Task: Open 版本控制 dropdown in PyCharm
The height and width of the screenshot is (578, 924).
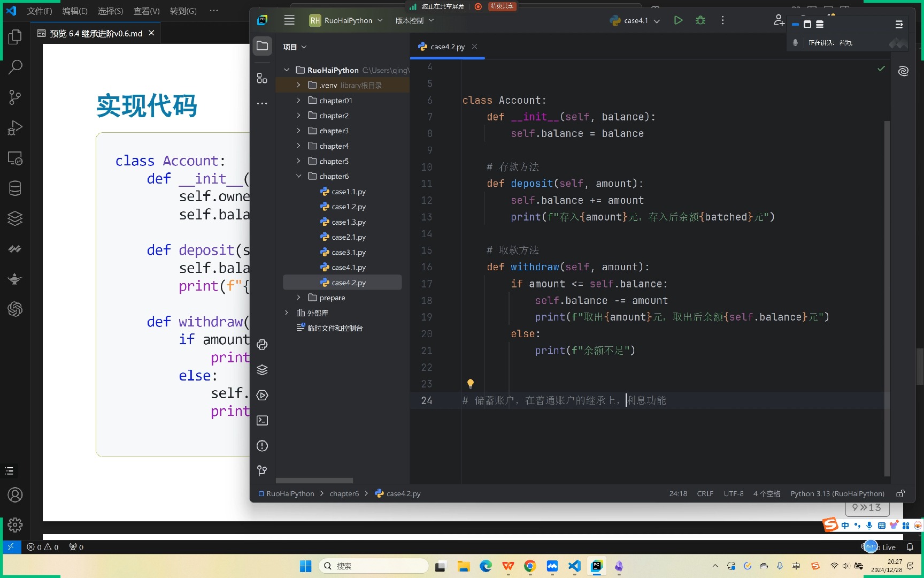Action: (x=414, y=20)
